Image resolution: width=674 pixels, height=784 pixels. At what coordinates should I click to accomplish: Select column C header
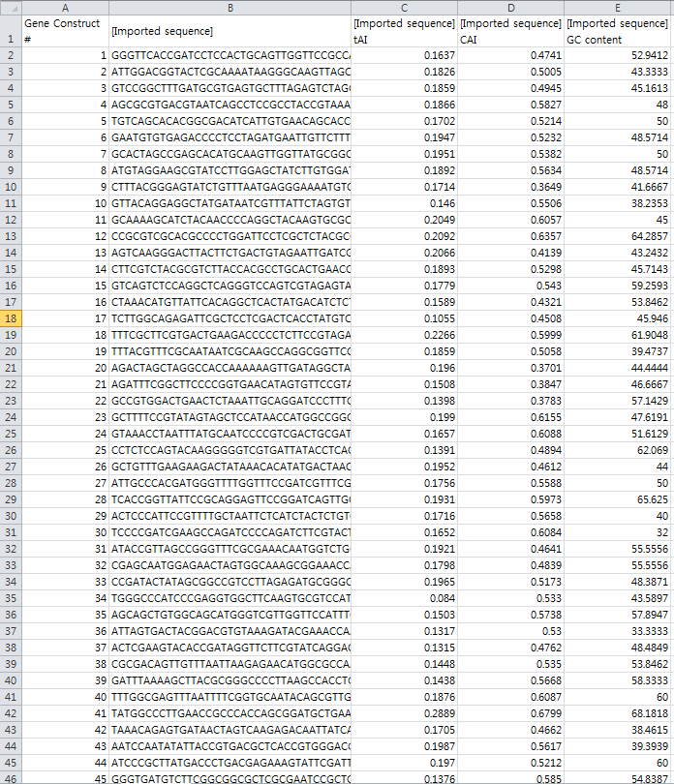click(x=404, y=8)
